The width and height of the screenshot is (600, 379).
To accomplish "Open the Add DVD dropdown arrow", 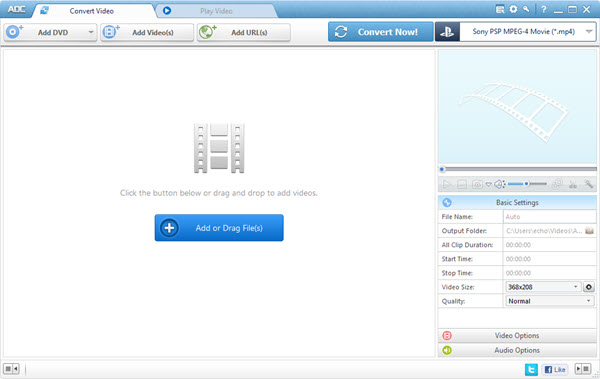I will point(91,32).
